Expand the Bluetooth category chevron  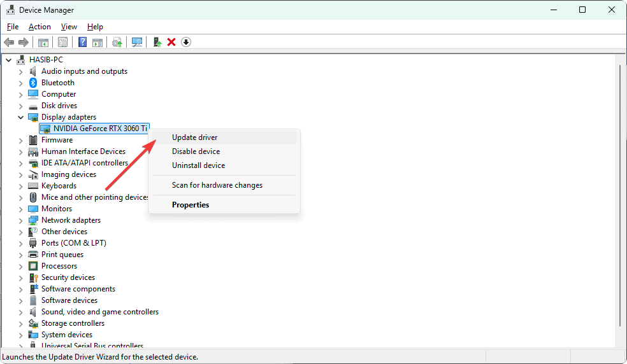click(x=21, y=83)
